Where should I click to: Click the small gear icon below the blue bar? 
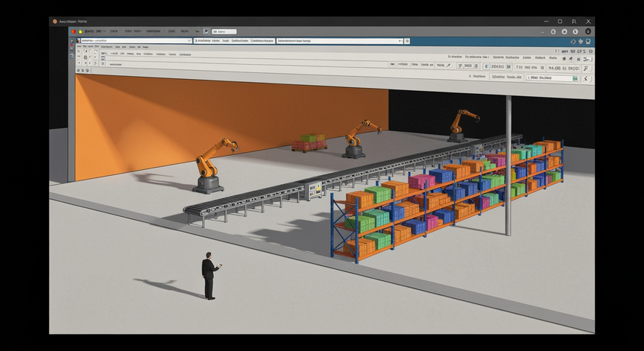(590, 51)
